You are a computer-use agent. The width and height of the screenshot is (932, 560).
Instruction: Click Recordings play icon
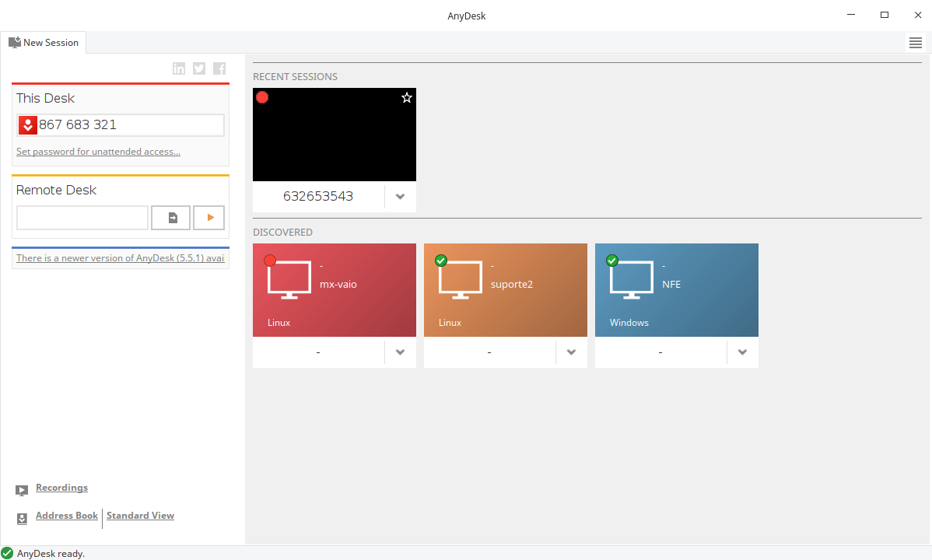(x=22, y=491)
